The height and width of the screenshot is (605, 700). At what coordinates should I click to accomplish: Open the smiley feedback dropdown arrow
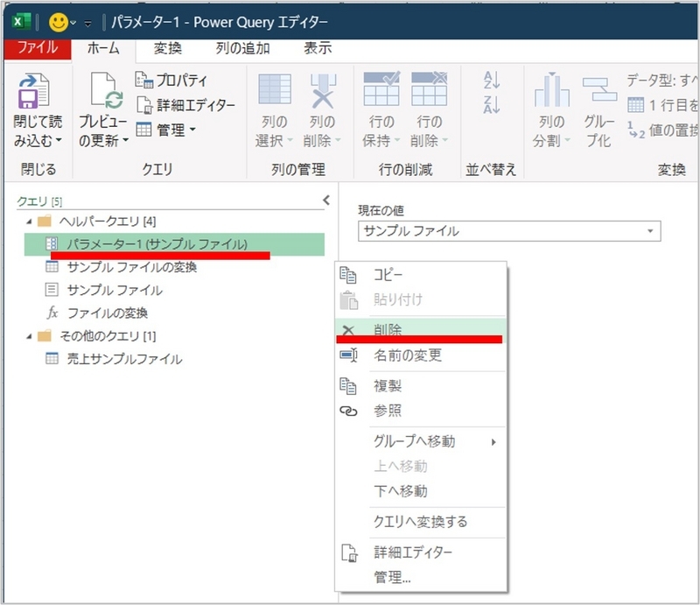point(73,23)
